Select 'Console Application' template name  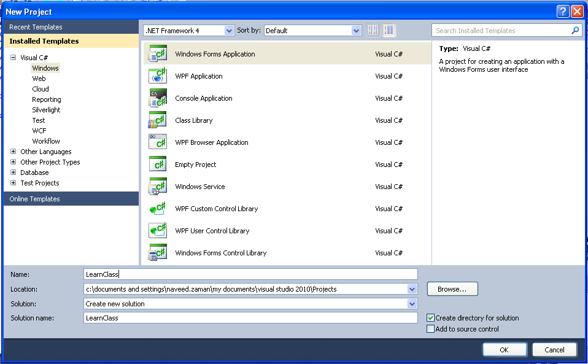pos(204,98)
